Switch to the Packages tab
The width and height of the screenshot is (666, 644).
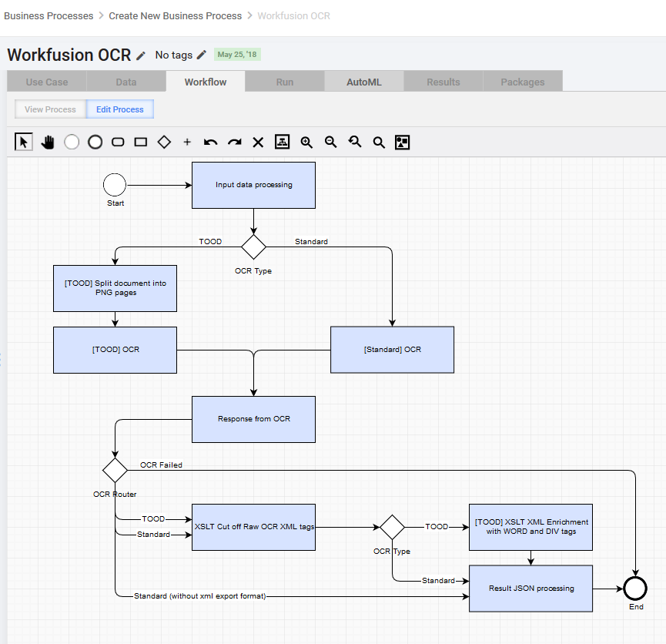click(523, 82)
